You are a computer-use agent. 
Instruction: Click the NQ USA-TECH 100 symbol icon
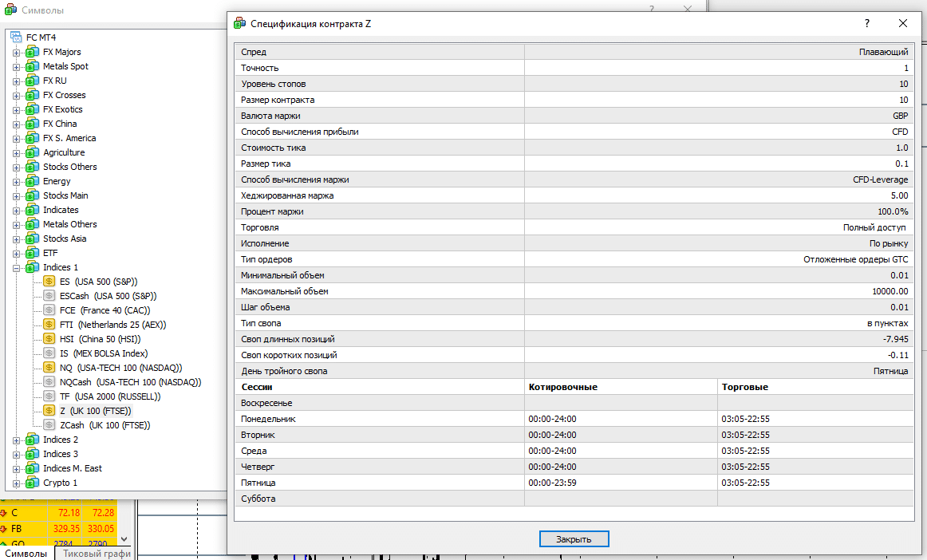49,368
